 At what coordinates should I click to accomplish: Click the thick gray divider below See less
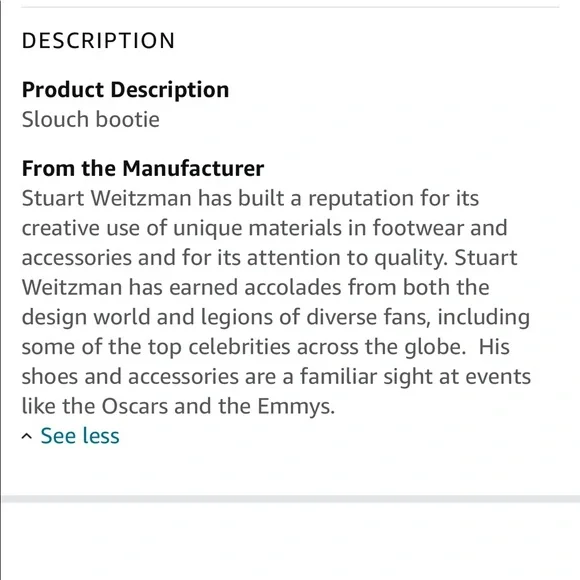[x=291, y=499]
